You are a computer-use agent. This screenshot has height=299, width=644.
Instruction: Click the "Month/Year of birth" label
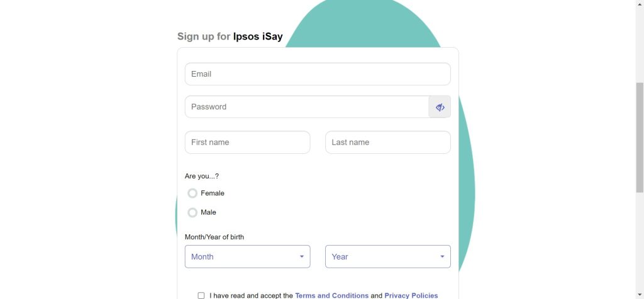(214, 237)
